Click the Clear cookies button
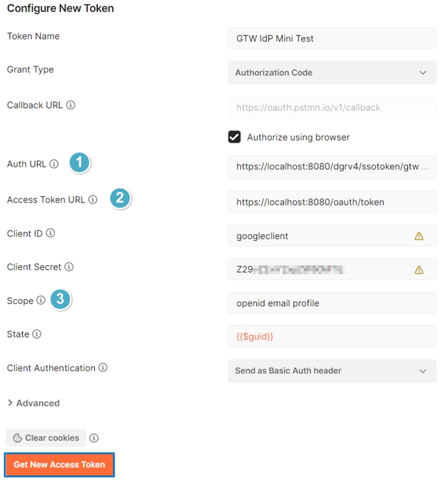Image resolution: width=448 pixels, height=480 pixels. [x=46, y=438]
